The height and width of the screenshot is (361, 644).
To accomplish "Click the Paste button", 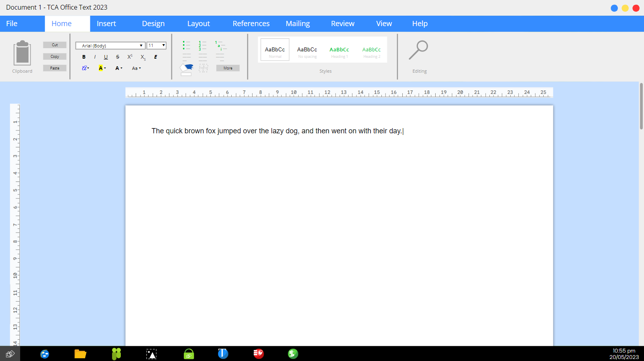I will click(55, 68).
